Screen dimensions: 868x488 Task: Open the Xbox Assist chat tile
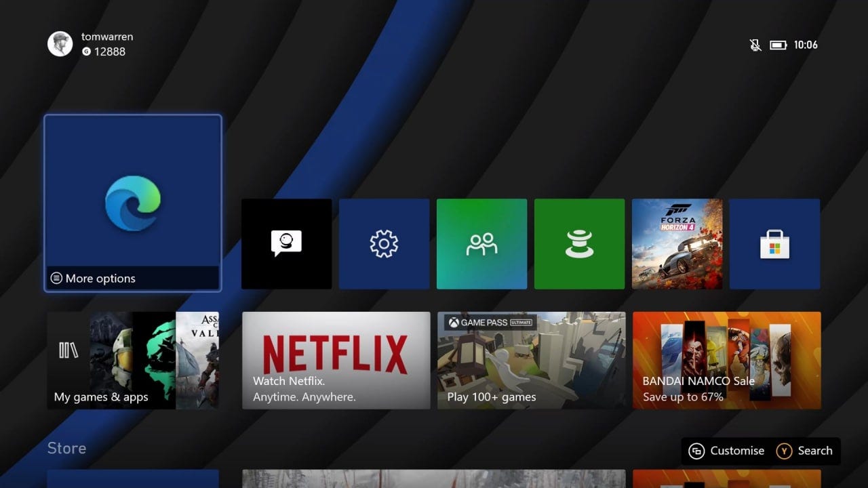[x=287, y=244]
